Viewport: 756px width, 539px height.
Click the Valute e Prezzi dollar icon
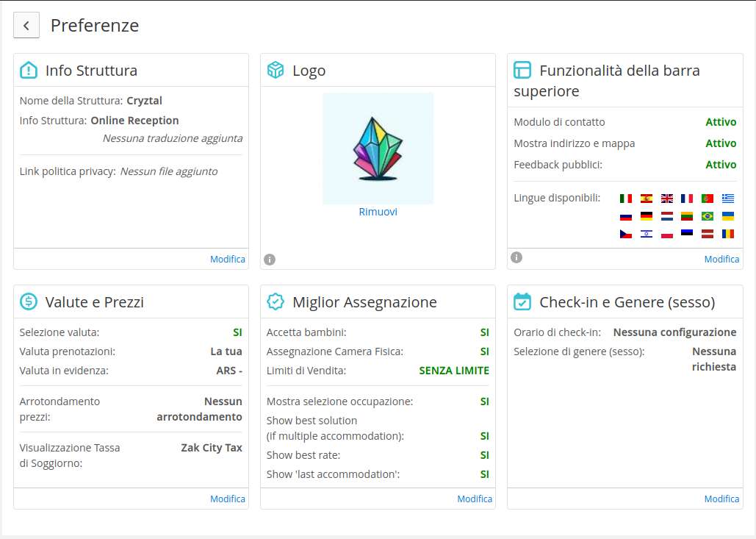tap(29, 301)
